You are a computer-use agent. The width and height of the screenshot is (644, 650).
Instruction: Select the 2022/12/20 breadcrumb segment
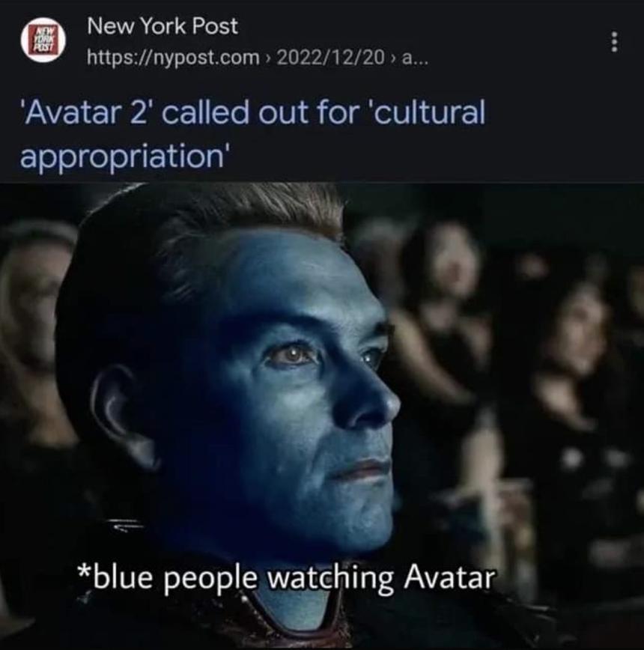330,57
